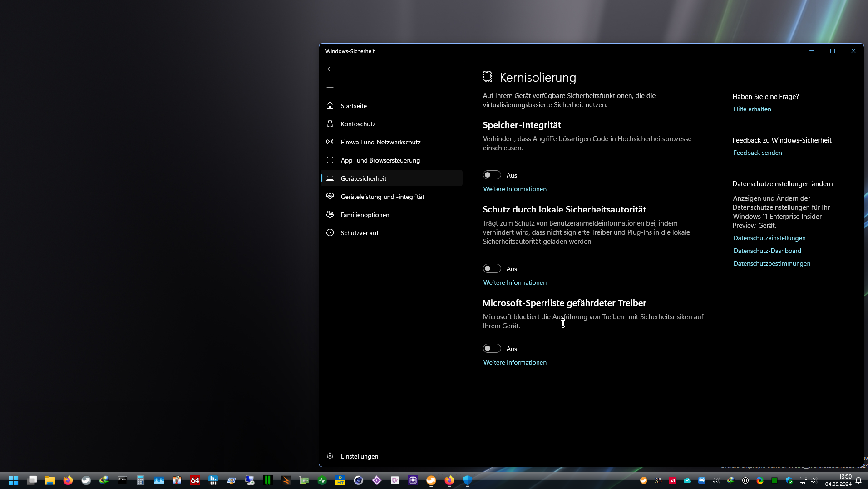The image size is (868, 489).
Task: Open Weitere Informationen under Microsoft-Sperrliste
Action: click(515, 362)
